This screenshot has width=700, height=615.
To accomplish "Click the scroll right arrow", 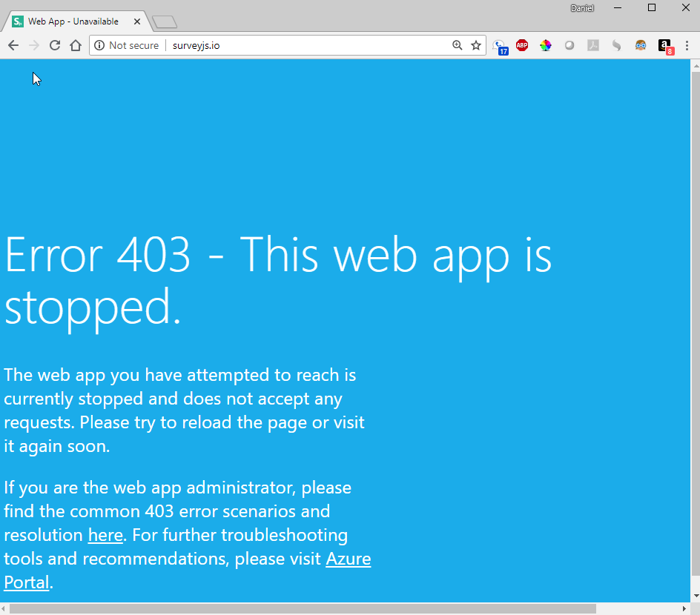I will [684, 609].
